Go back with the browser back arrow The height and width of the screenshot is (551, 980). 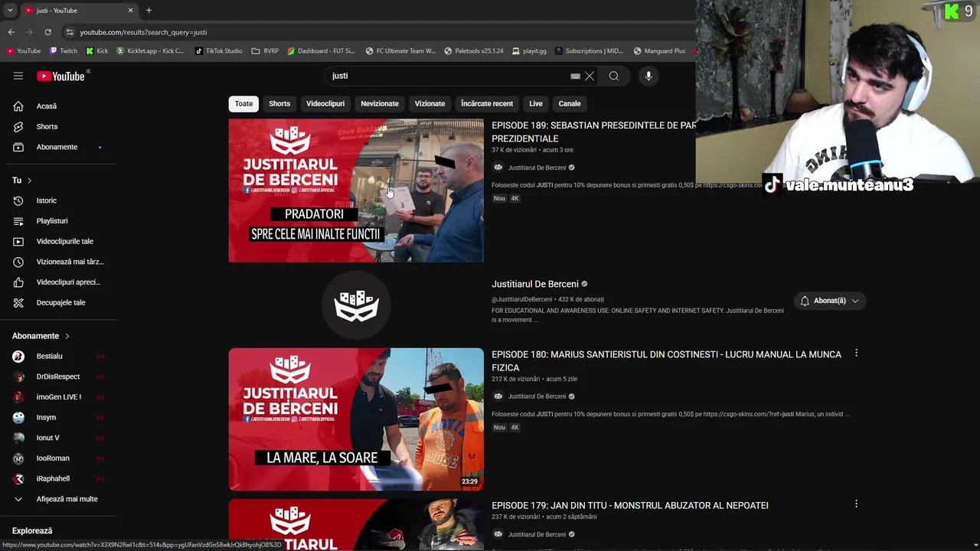point(11,32)
